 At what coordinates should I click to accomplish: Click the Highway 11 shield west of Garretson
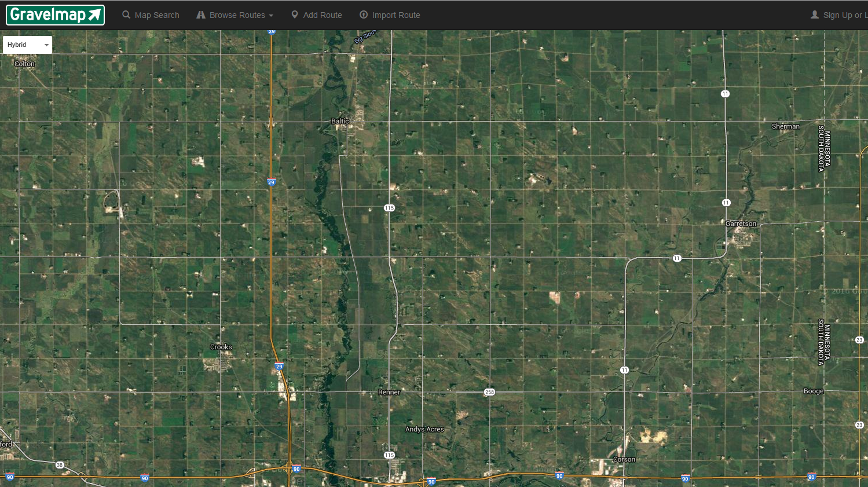click(677, 258)
